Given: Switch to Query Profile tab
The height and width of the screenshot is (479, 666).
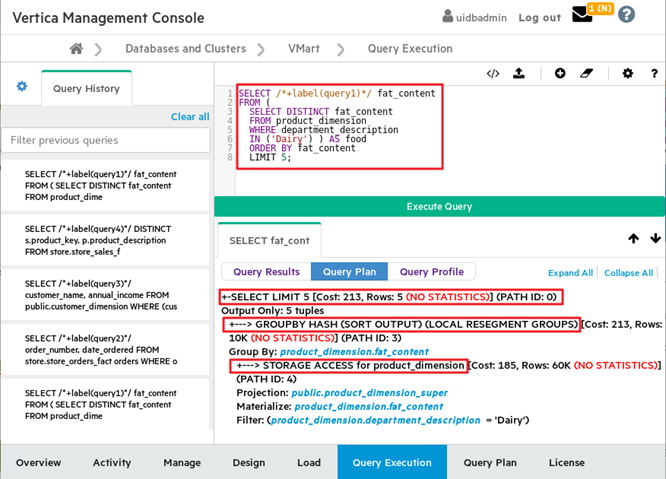Looking at the screenshot, I should (x=432, y=272).
